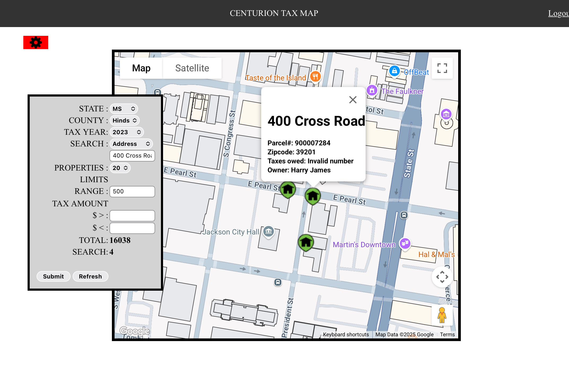569x392 pixels.
Task: Close the 400 Cross Road info popup
Action: click(353, 100)
